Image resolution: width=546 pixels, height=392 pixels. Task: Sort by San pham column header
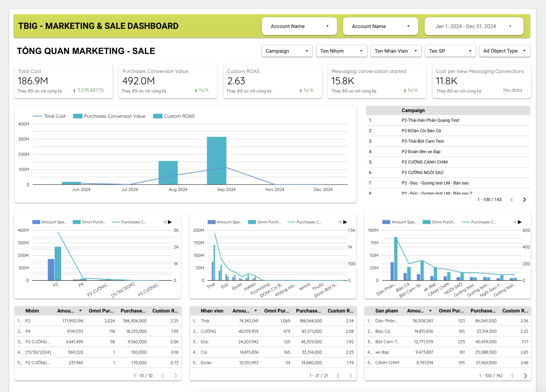[x=386, y=311]
